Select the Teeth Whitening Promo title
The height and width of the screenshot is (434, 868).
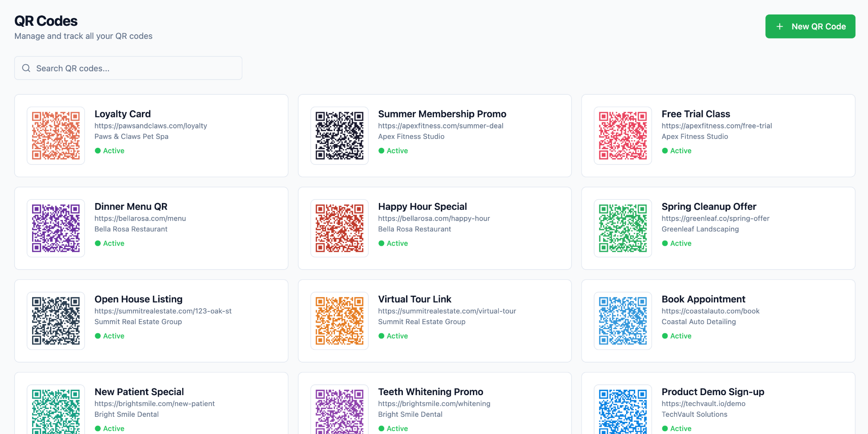(x=431, y=392)
